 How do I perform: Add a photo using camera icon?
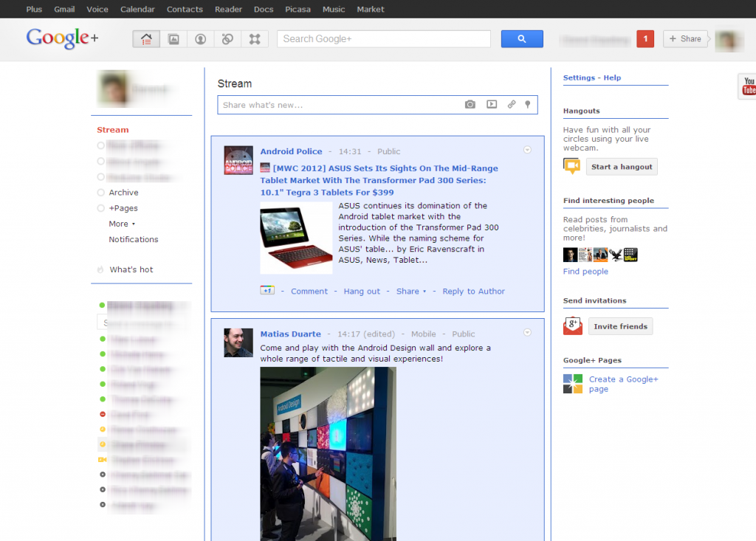470,105
